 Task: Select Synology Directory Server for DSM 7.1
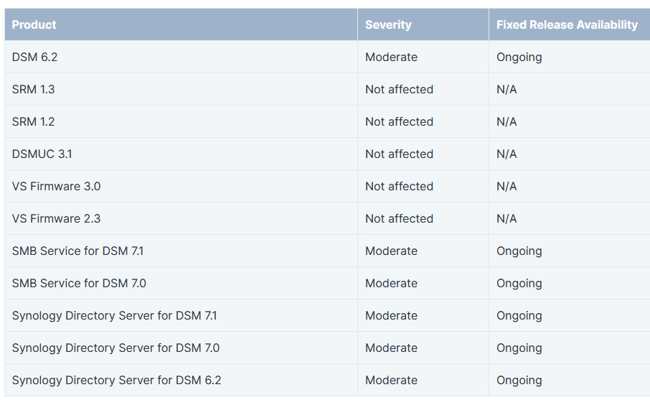click(x=114, y=316)
